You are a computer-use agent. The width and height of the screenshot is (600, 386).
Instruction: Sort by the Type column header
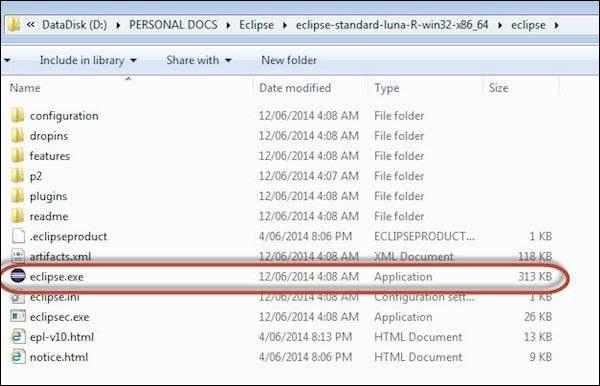(386, 88)
